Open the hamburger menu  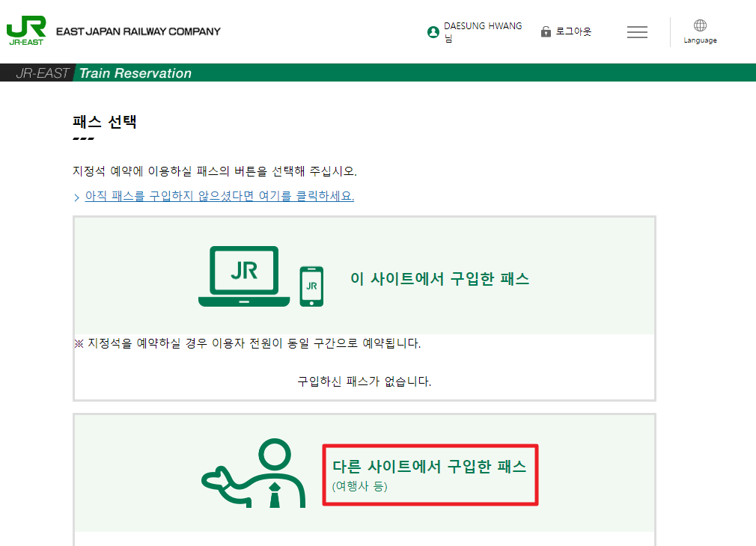637,32
